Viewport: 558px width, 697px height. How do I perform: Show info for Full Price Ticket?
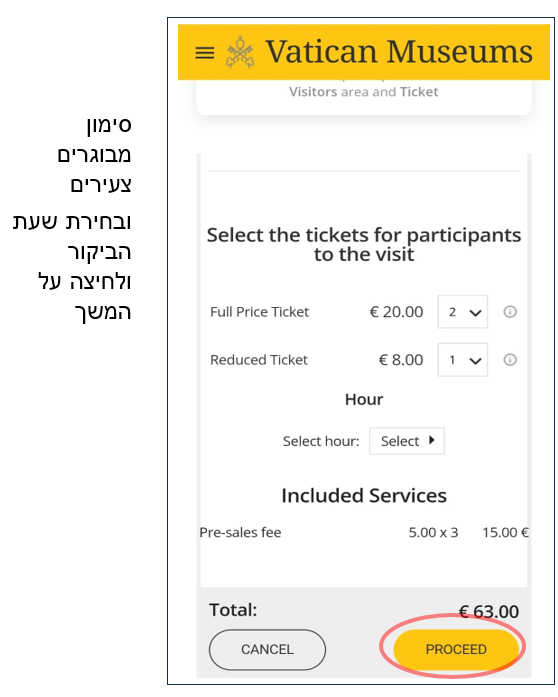510,312
